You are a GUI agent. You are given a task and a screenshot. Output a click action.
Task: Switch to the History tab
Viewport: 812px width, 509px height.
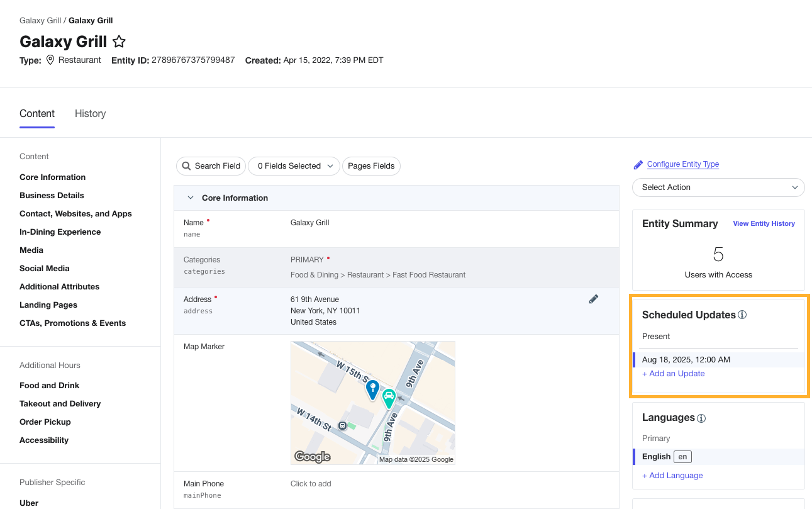(90, 113)
